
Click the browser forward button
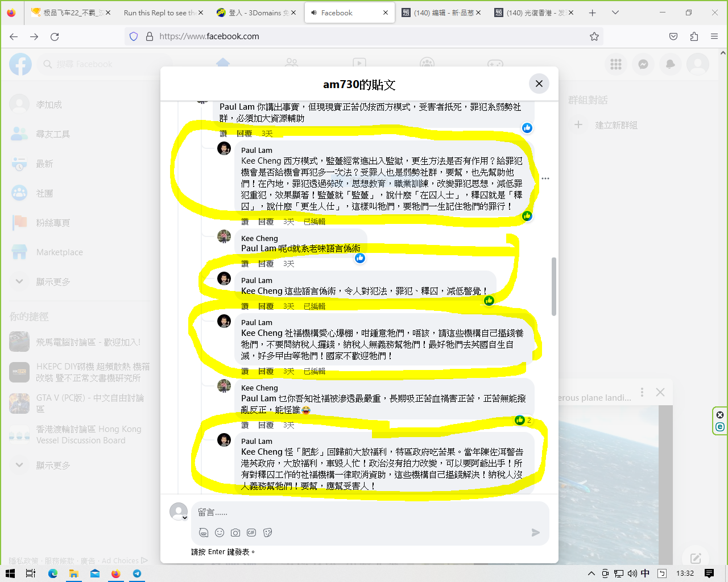34,36
